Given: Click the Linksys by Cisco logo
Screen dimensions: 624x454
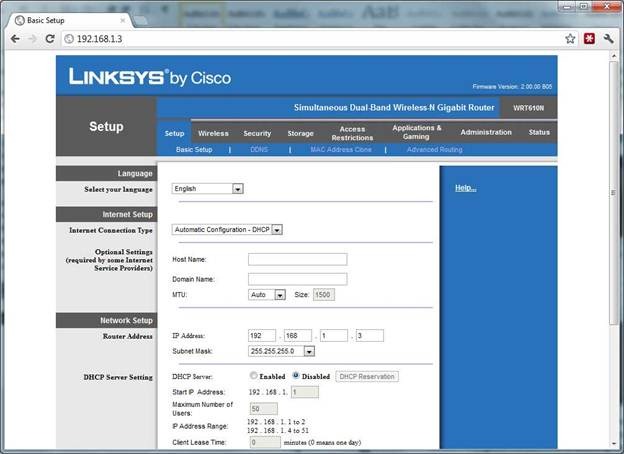Looking at the screenshot, I should [150, 77].
